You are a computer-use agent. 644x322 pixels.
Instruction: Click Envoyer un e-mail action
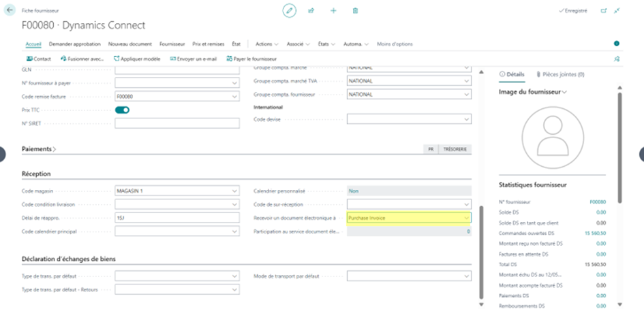[193, 59]
